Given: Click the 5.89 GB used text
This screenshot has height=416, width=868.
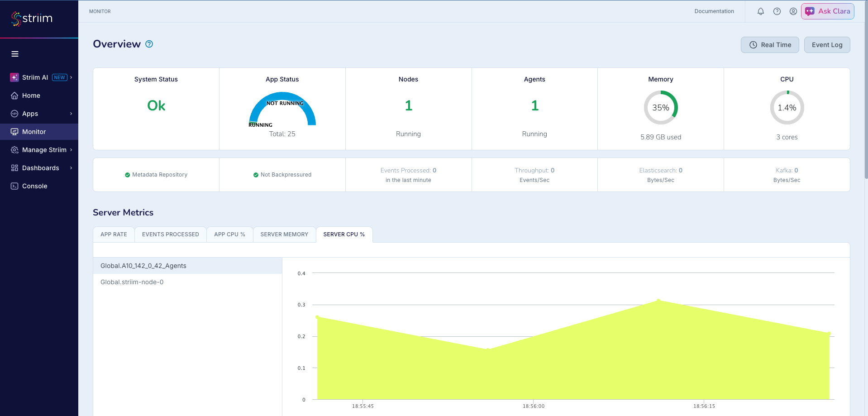Looking at the screenshot, I should pyautogui.click(x=661, y=137).
